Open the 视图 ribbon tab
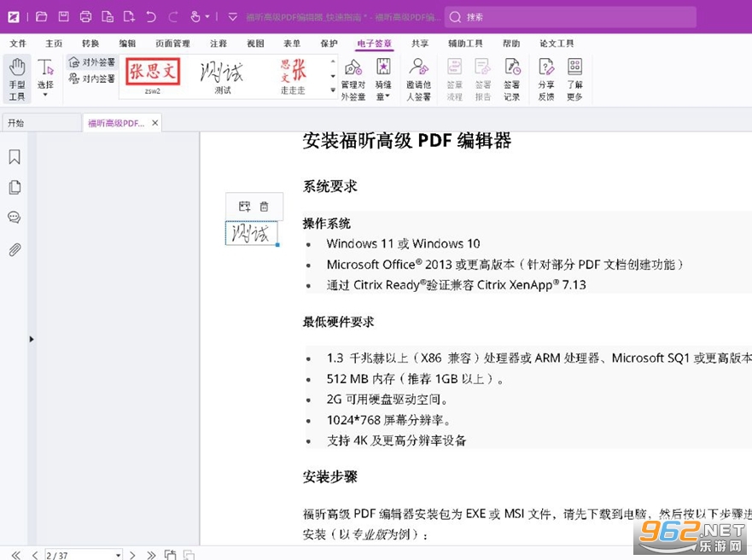 (x=255, y=44)
